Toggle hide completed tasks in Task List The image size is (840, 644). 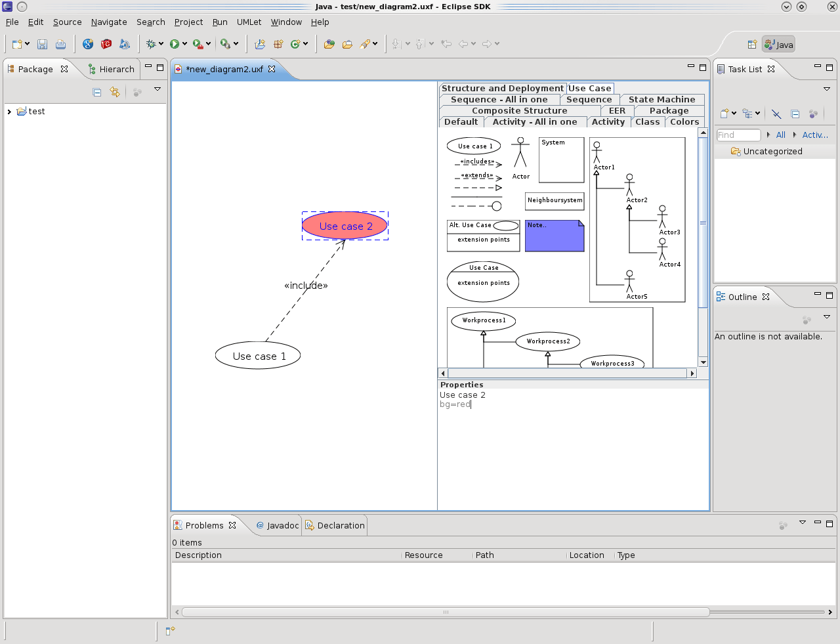(x=776, y=114)
